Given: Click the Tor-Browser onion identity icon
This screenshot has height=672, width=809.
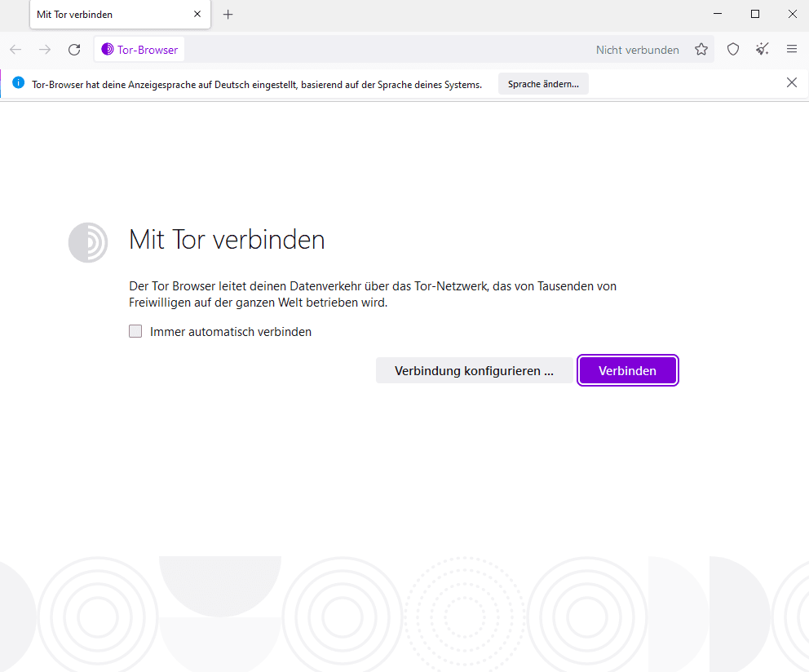Looking at the screenshot, I should 108,49.
